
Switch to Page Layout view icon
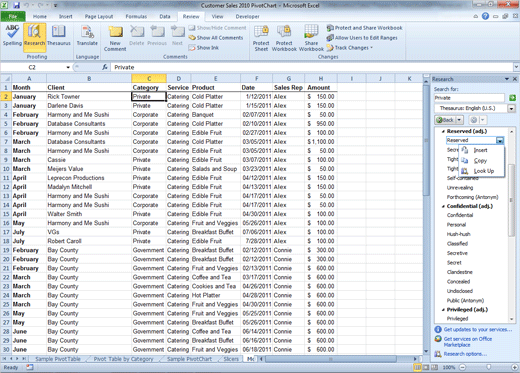426,367
